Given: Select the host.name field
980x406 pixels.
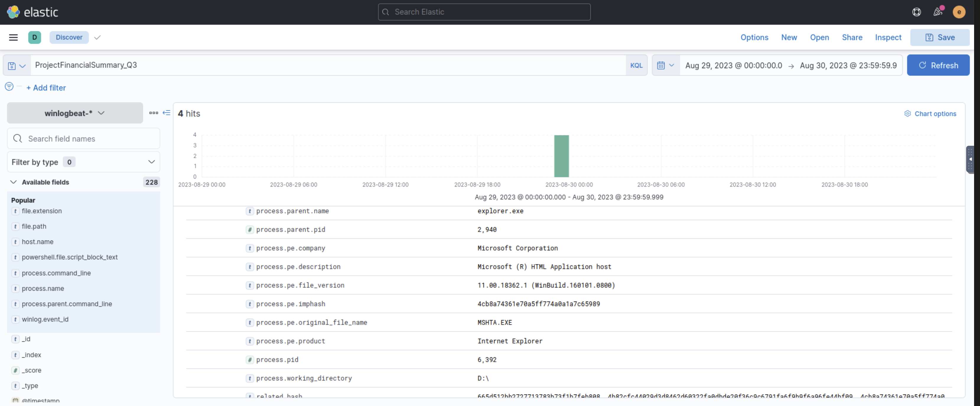Looking at the screenshot, I should 37,242.
